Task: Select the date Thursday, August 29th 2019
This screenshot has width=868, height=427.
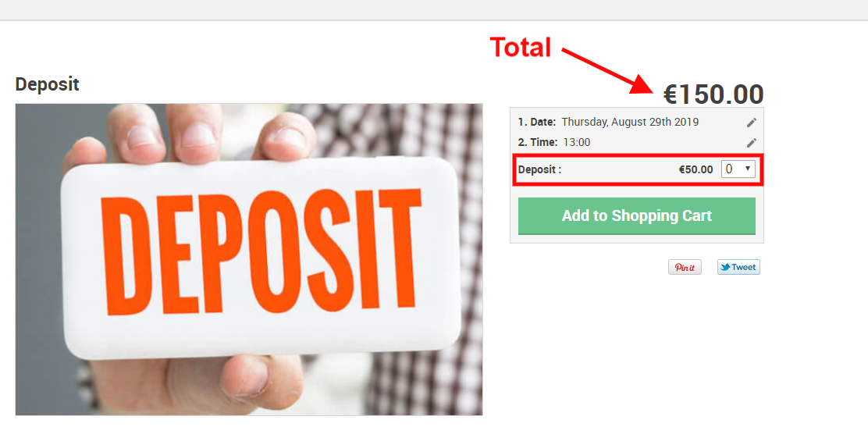Action: pyautogui.click(x=630, y=122)
